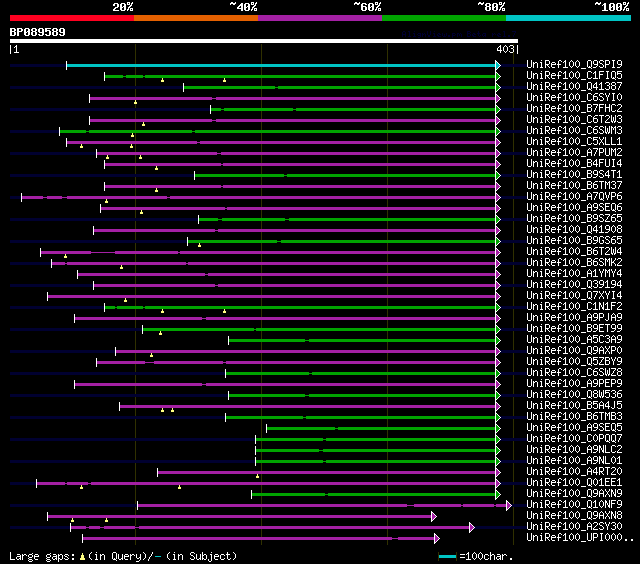
Task: Open the UniRef100_Q9SPI9 hit label
Action: pyautogui.click(x=574, y=64)
